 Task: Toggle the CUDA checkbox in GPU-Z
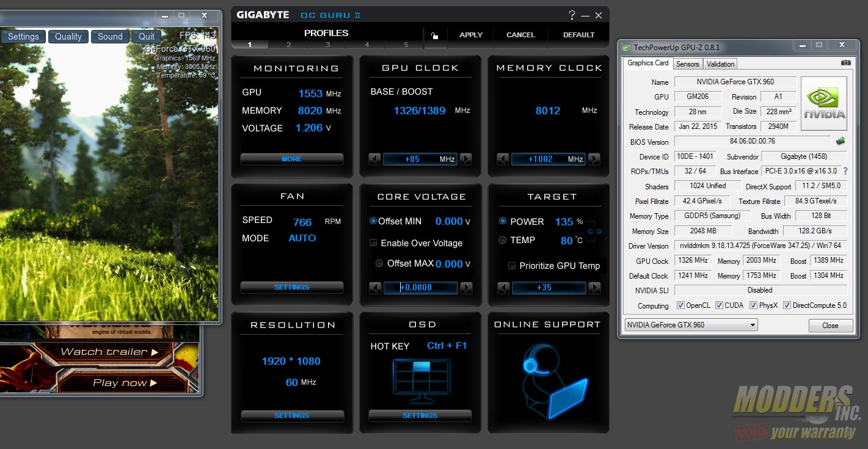(x=719, y=305)
